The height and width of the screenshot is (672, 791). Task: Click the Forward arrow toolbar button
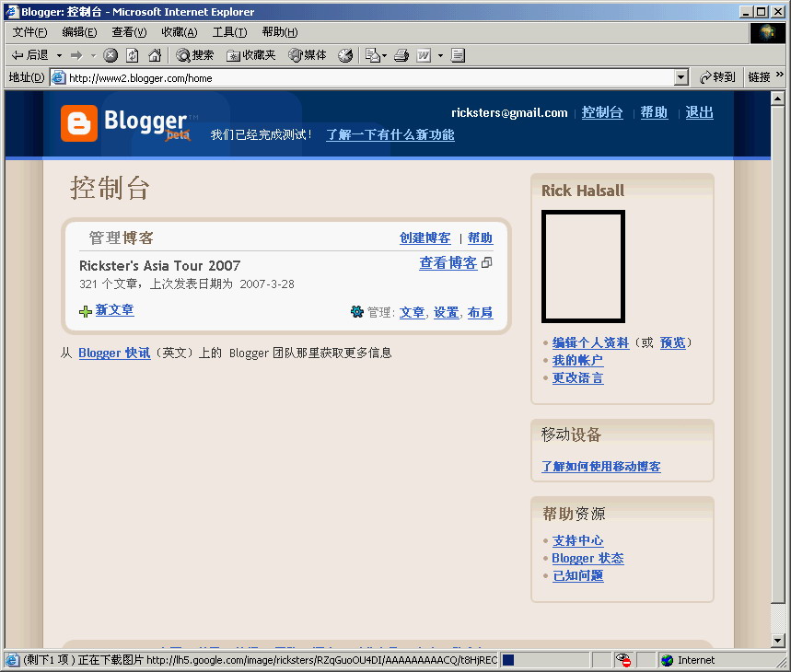coord(76,55)
